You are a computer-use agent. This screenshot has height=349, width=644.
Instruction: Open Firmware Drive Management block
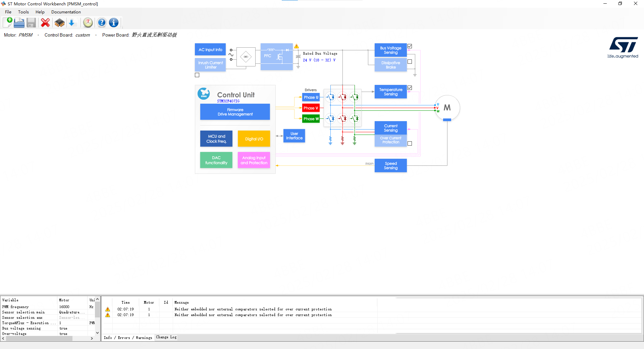(x=235, y=112)
